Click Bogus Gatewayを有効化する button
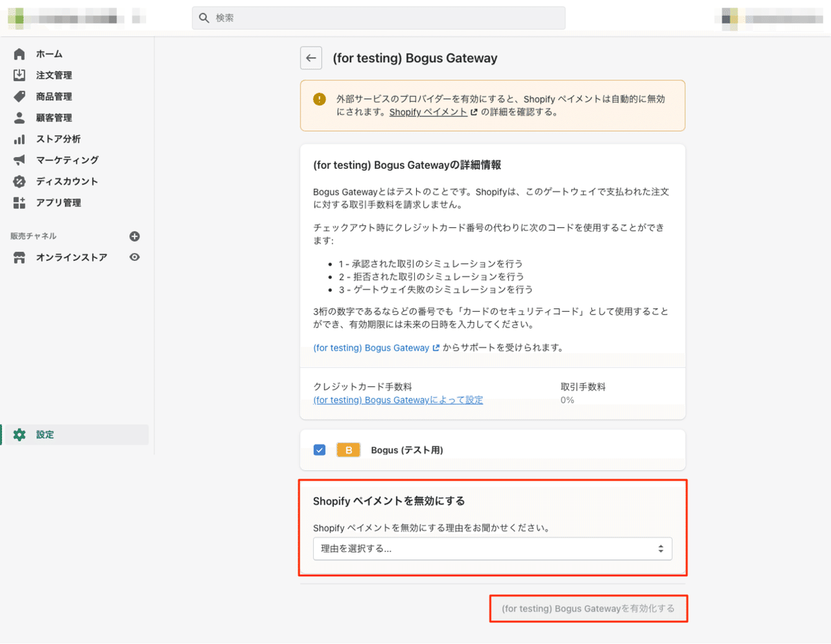Screen dimensions: 831x644 pyautogui.click(x=588, y=609)
